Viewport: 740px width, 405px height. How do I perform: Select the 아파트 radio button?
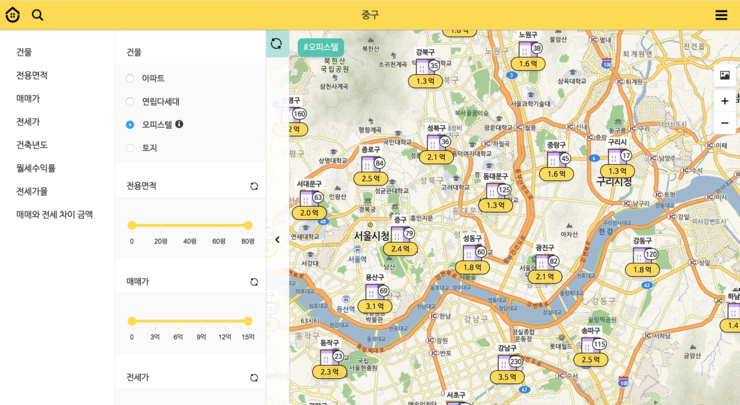130,78
